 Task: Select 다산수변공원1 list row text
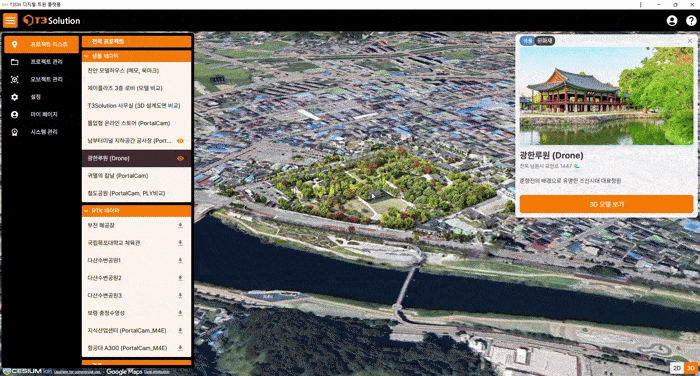pyautogui.click(x=104, y=260)
